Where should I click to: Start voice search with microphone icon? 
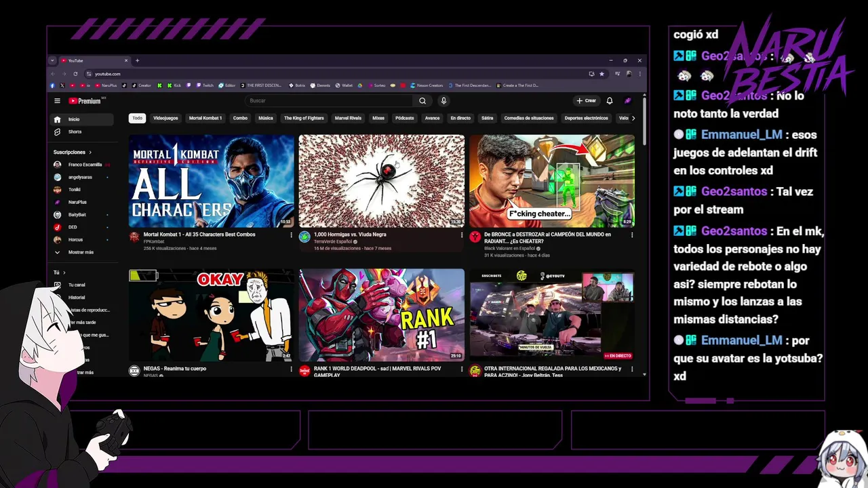pos(443,101)
